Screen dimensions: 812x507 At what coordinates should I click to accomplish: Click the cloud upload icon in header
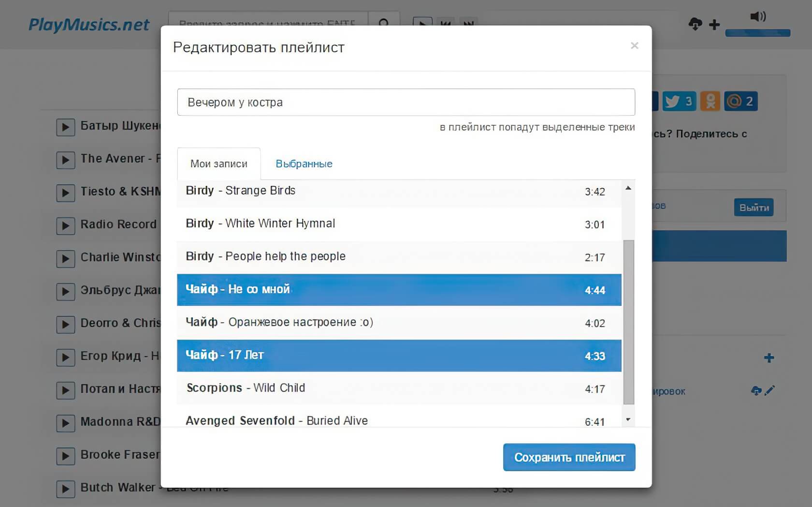(x=695, y=24)
